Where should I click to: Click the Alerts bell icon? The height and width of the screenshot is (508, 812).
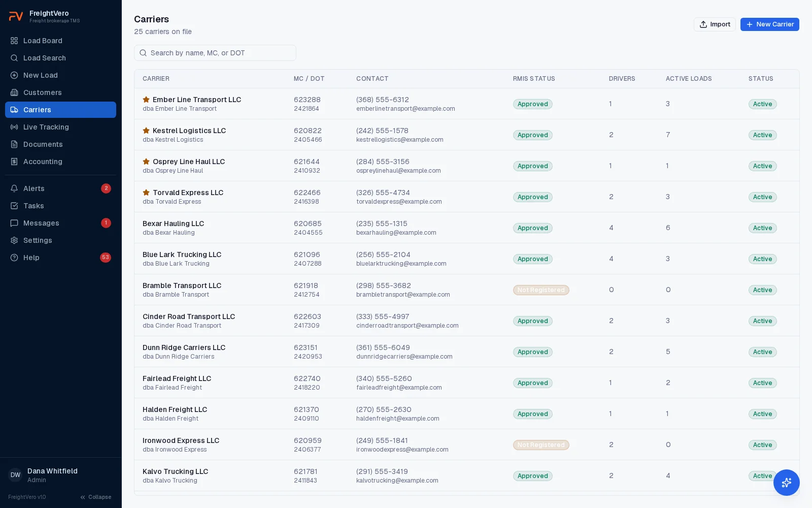(x=14, y=188)
